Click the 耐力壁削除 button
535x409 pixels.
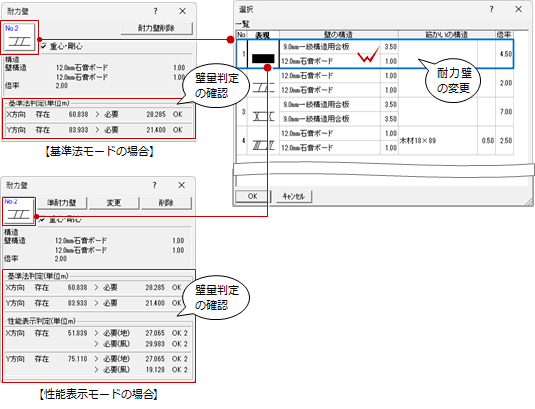pos(157,28)
